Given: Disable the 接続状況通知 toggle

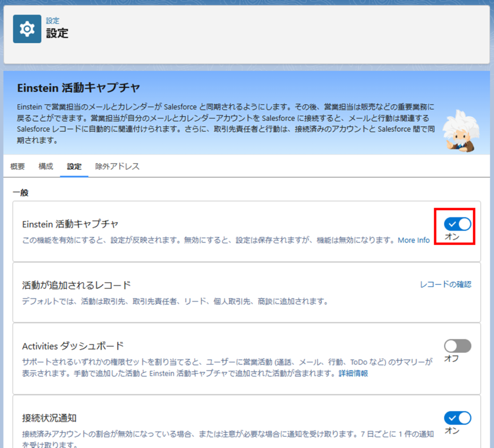Looking at the screenshot, I should pyautogui.click(x=457, y=418).
